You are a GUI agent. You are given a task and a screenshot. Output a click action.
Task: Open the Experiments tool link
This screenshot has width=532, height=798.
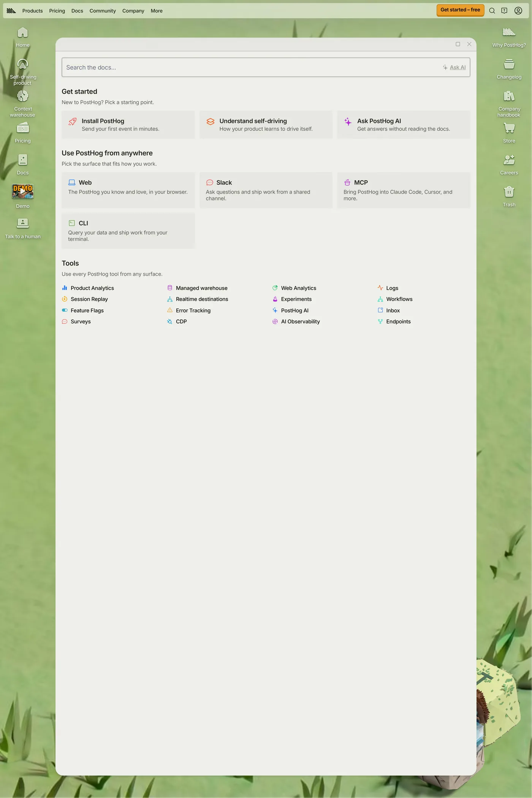pos(292,299)
